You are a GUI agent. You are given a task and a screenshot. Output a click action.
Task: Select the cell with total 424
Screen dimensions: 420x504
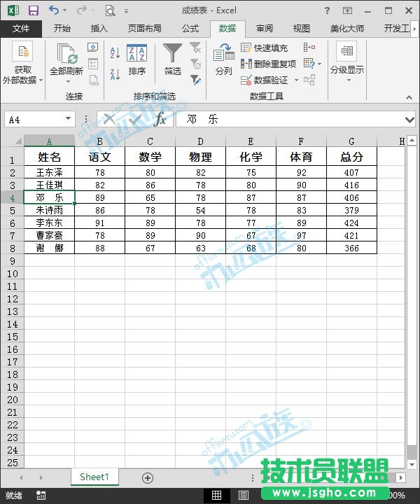coord(351,223)
